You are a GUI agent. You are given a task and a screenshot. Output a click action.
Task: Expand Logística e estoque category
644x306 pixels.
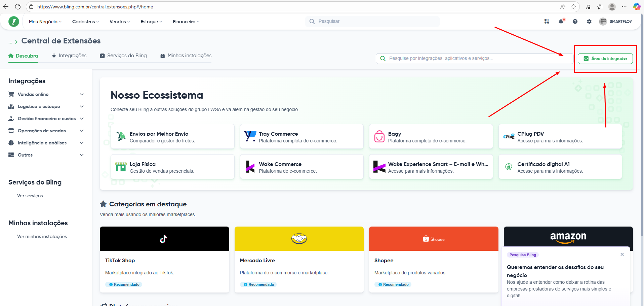46,106
